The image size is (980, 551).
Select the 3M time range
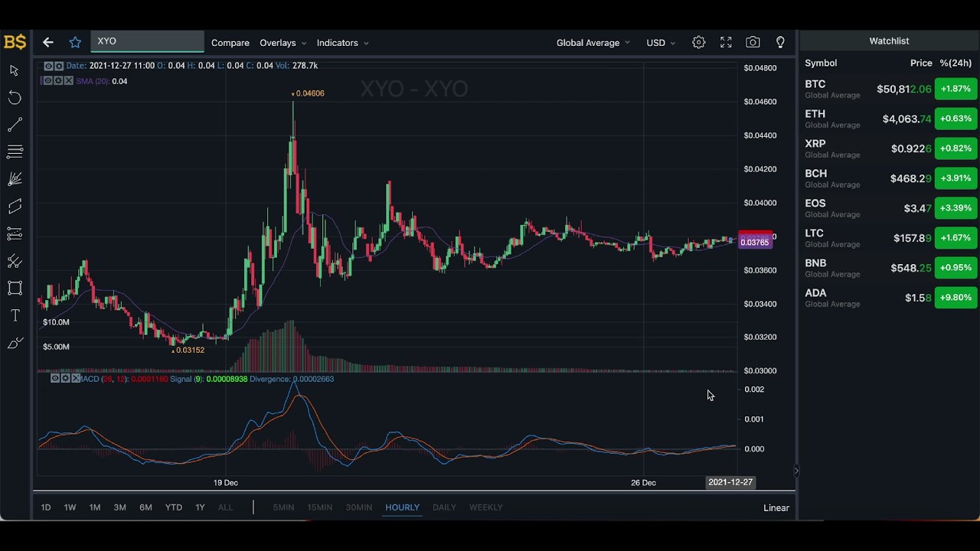pyautogui.click(x=120, y=507)
